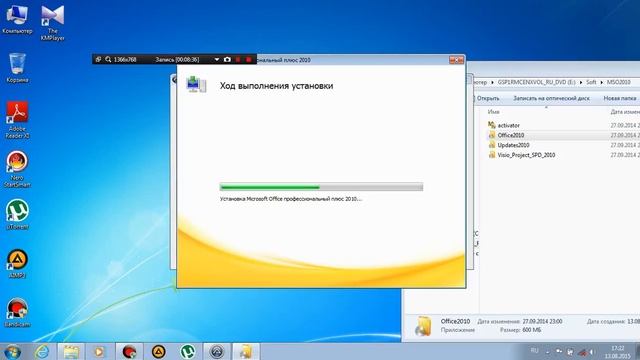
Task: Click the 1366x768 resolution label
Action: click(x=125, y=60)
